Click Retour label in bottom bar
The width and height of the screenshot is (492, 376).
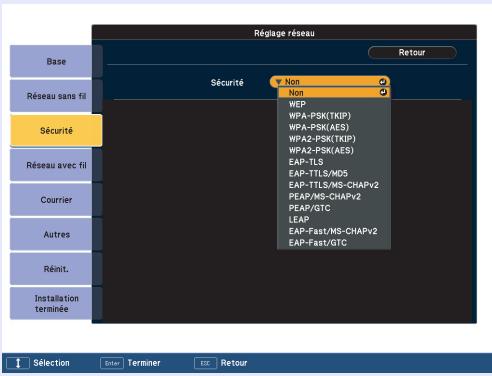(234, 363)
